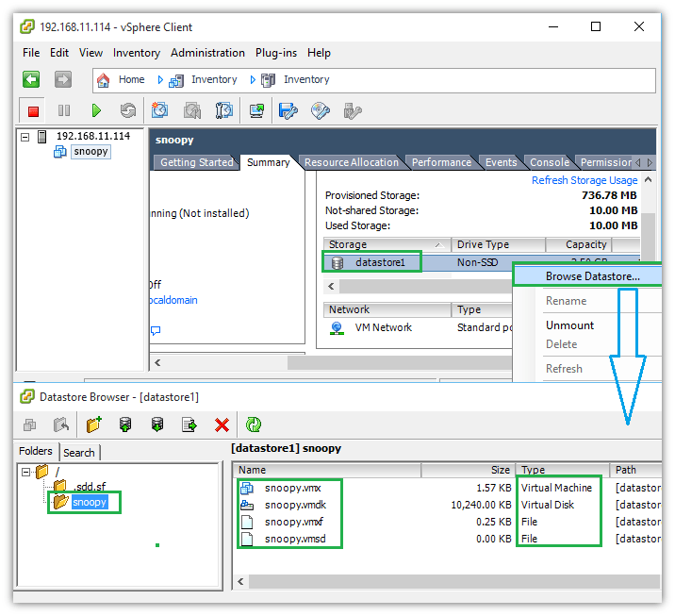675x616 pixels.
Task: Click the move file icon in Datastore Browser
Action: click(x=189, y=425)
